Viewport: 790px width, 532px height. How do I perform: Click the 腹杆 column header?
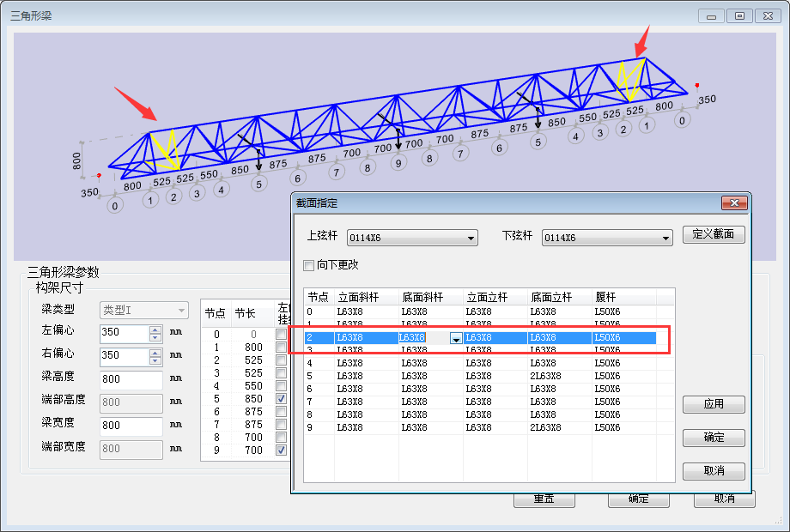coord(605,297)
